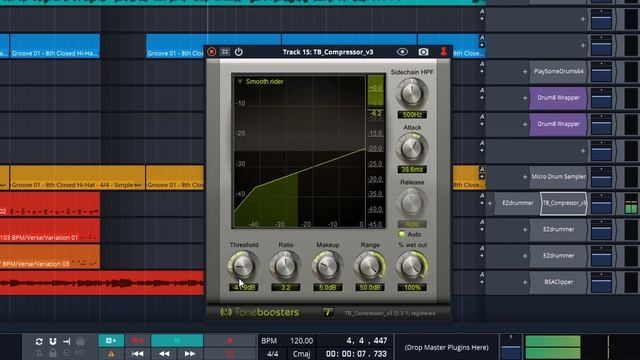The image size is (640, 360).
Task: Click the Release knob
Action: point(412,203)
